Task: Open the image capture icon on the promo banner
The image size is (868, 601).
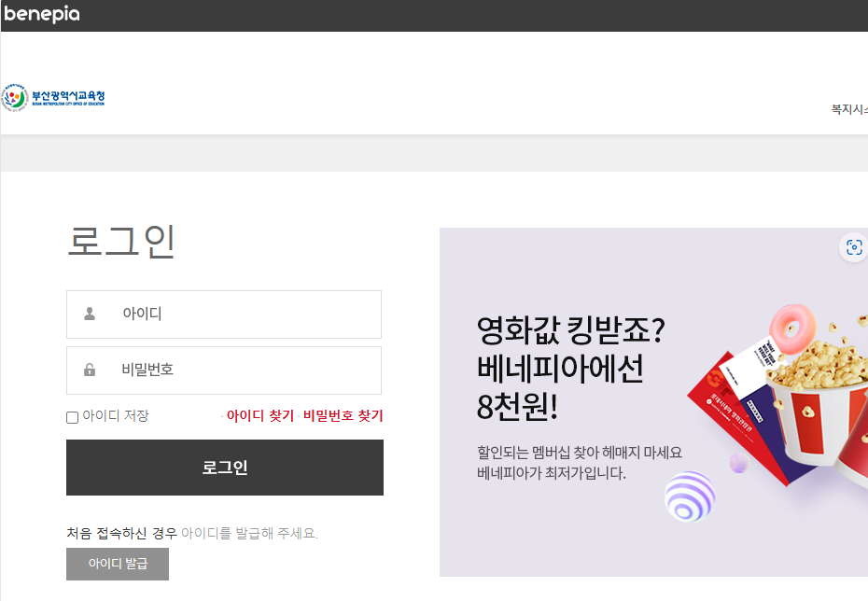Action: tap(853, 246)
